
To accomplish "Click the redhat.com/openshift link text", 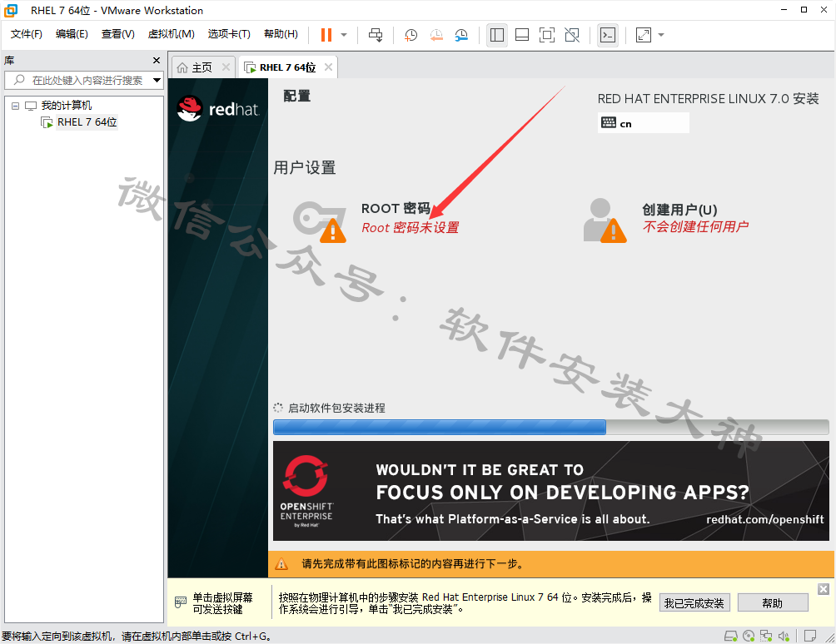I will pos(764,519).
